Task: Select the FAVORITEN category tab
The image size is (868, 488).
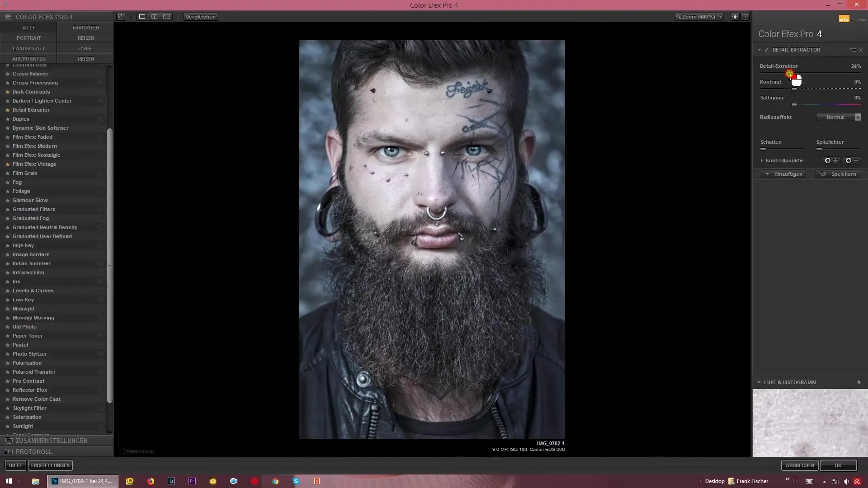Action: click(85, 28)
